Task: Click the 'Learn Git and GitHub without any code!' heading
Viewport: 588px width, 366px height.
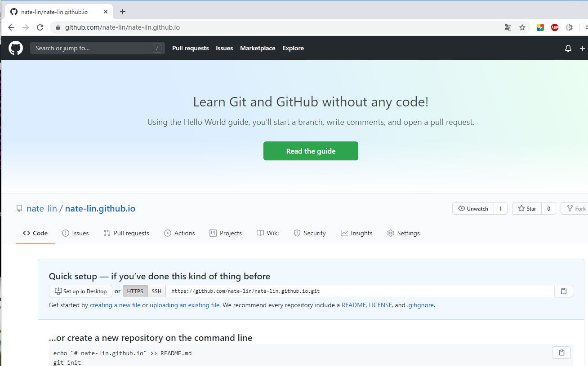Action: [311, 102]
